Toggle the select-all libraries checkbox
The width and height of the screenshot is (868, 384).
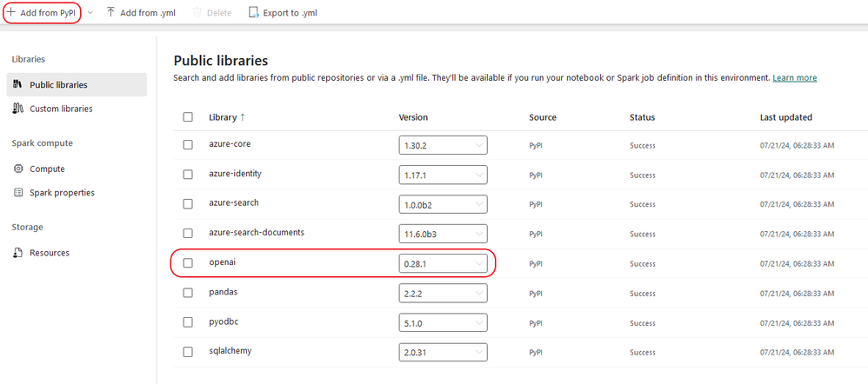point(188,117)
